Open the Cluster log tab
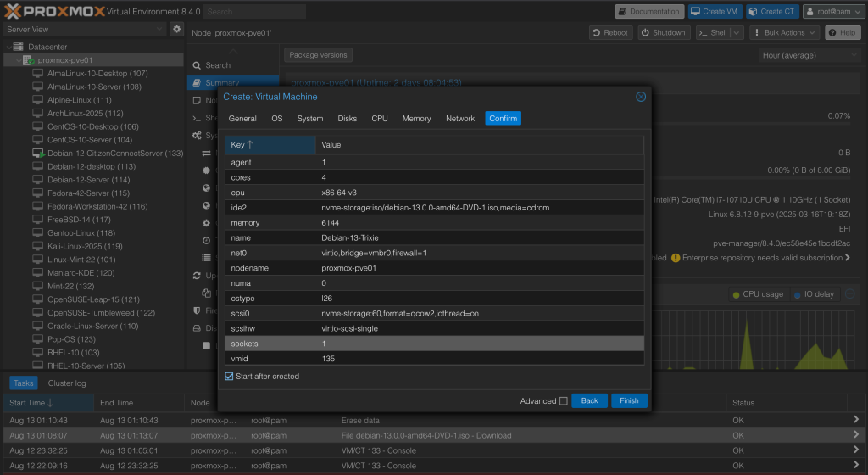The height and width of the screenshot is (475, 868). 67,383
